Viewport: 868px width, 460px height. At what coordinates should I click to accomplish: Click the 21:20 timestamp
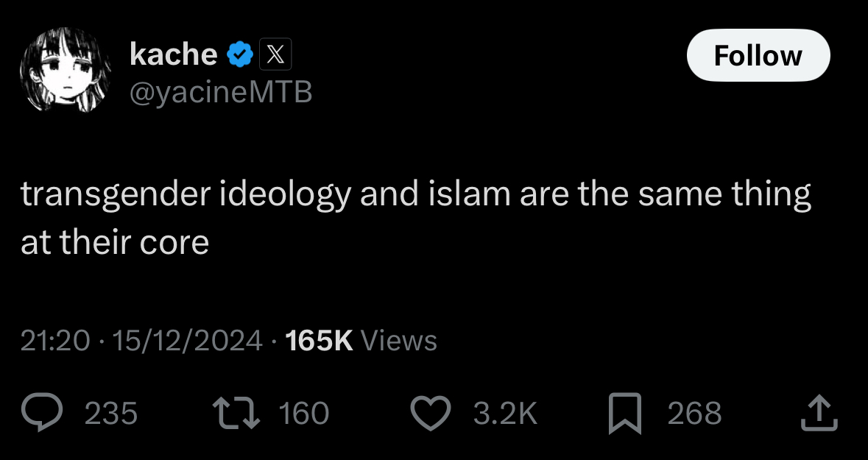(x=55, y=340)
